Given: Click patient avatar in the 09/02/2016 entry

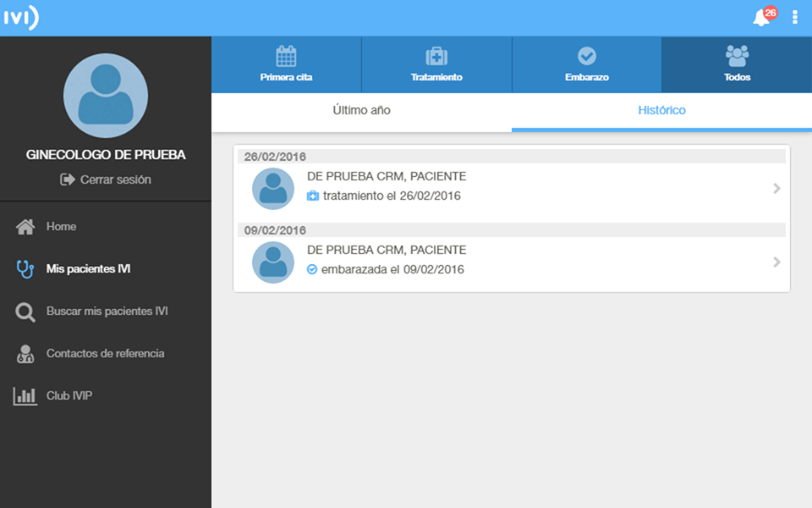Looking at the screenshot, I should click(273, 262).
